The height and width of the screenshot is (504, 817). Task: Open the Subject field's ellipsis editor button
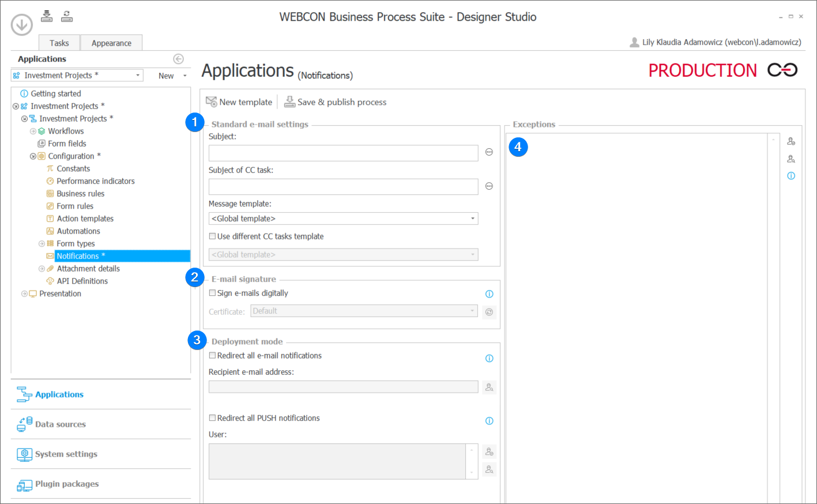(x=489, y=152)
